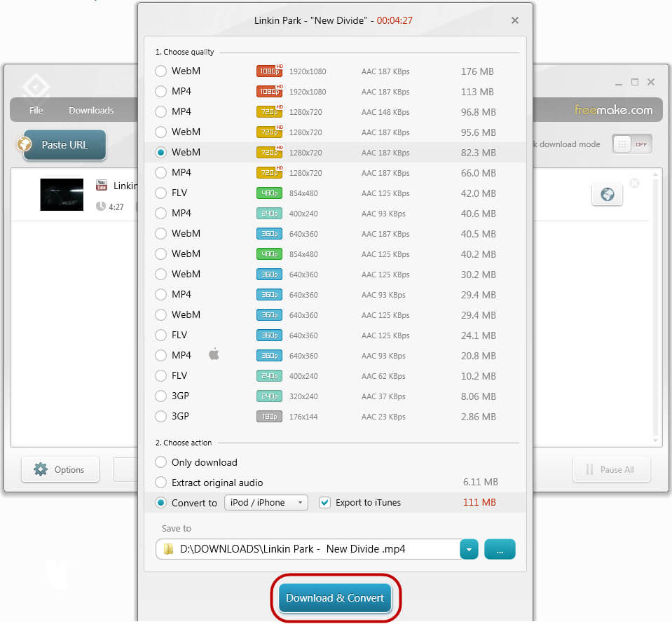This screenshot has height=624, width=672.
Task: Uncheck Export to iTunes checkbox
Action: (x=324, y=503)
